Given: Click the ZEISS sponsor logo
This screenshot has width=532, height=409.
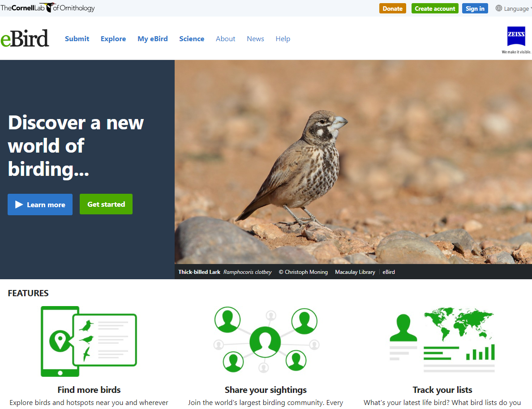Looking at the screenshot, I should pos(516,36).
